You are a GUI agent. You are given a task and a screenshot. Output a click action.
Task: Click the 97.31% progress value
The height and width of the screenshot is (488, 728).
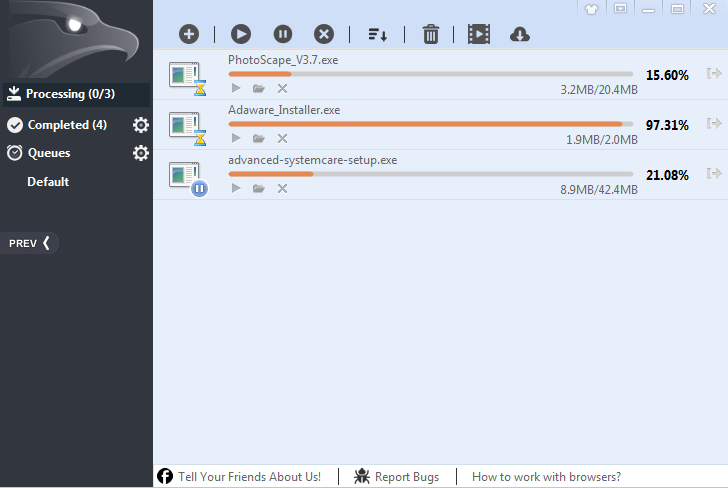tap(667, 125)
